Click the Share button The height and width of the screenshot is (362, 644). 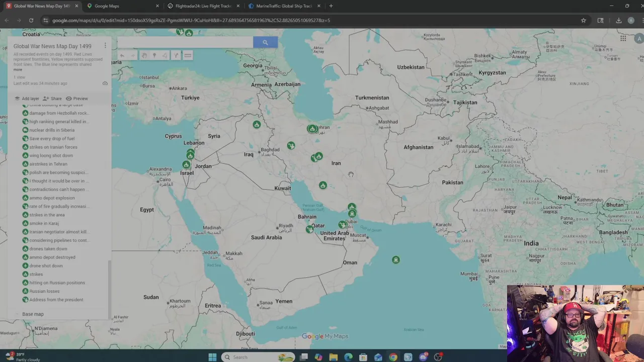[52, 99]
